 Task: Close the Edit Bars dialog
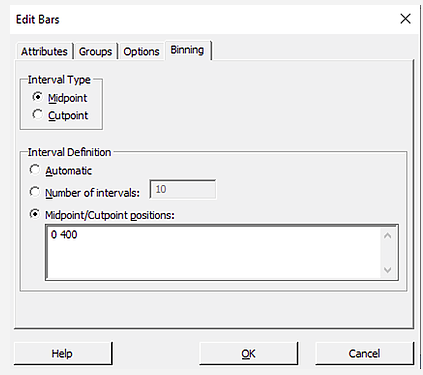coord(405,19)
